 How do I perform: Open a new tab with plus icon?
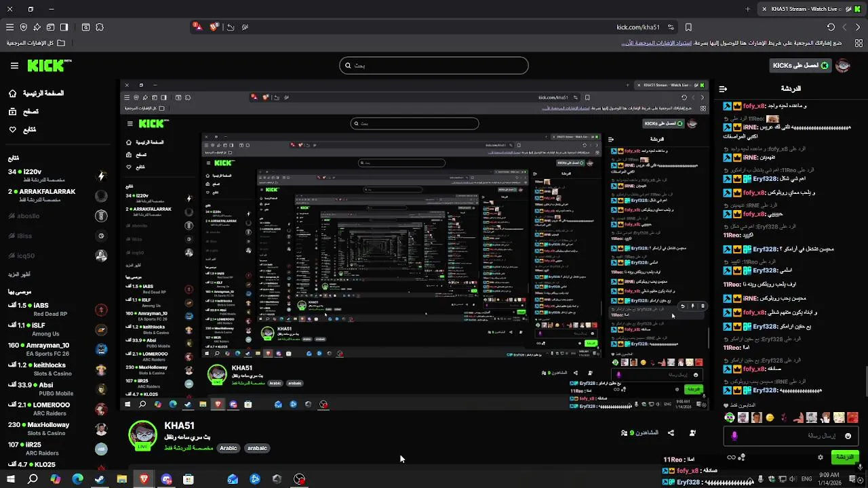click(x=748, y=9)
